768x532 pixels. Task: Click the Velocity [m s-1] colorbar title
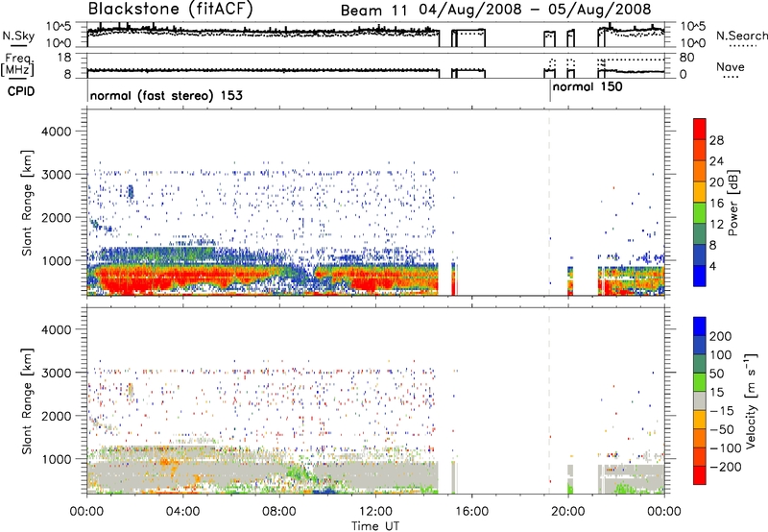pyautogui.click(x=752, y=400)
